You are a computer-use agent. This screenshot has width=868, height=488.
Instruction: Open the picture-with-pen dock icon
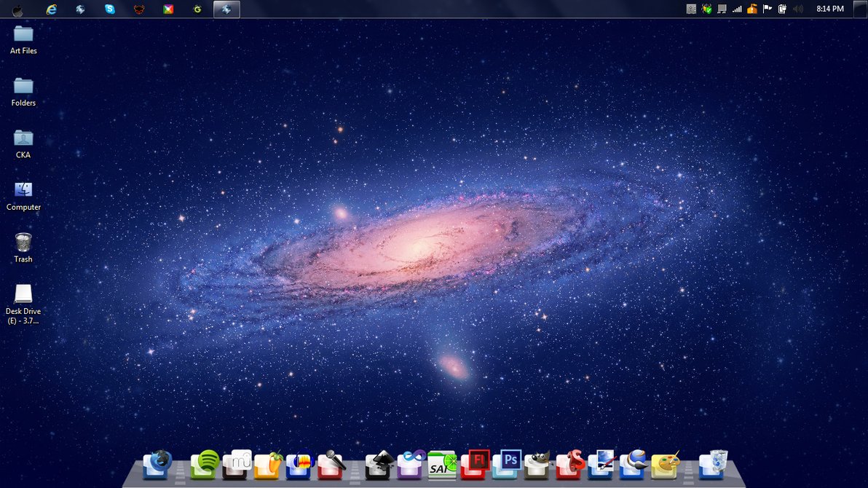pos(601,464)
